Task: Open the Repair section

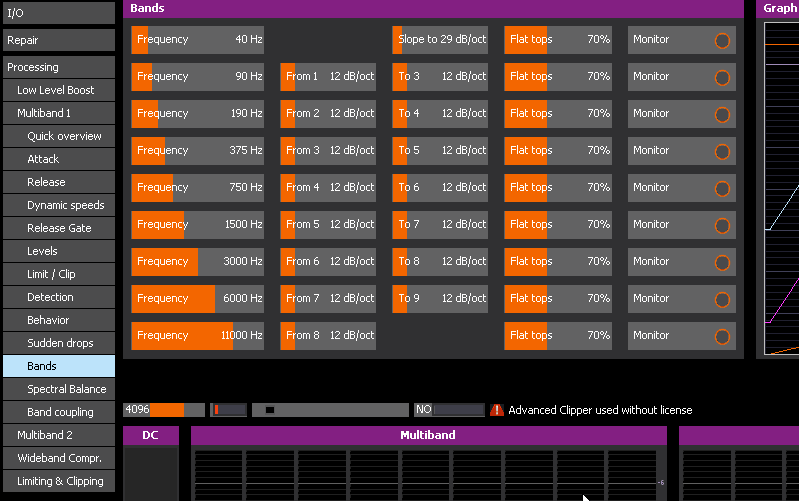Action: pyautogui.click(x=58, y=40)
